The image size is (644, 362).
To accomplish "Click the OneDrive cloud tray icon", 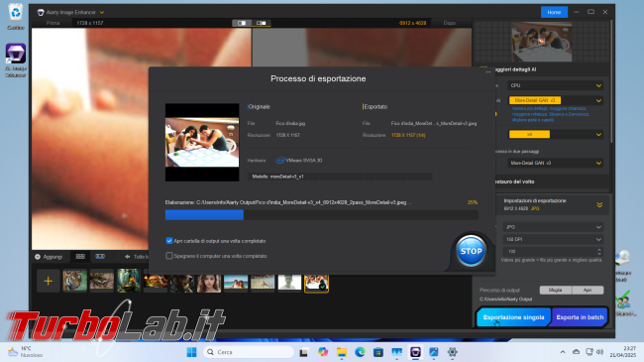I will 576,352.
